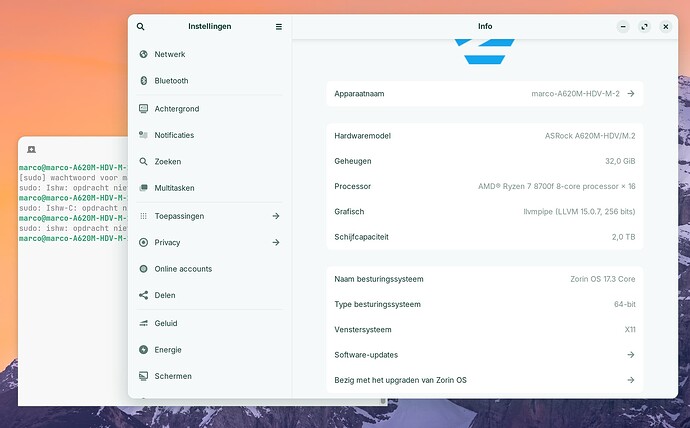This screenshot has width=690, height=428.
Task: Click 'Zorin OS 17.3 Core' value
Action: pos(603,279)
